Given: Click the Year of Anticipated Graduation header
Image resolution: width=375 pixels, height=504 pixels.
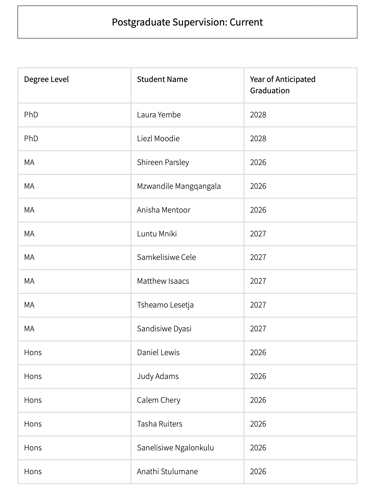Looking at the screenshot, I should [x=283, y=85].
